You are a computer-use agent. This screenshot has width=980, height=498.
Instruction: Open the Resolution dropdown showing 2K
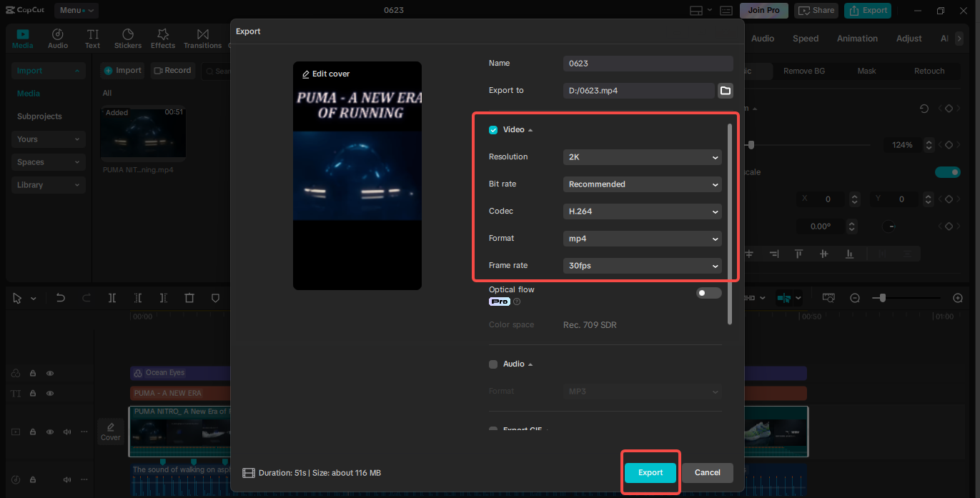point(643,157)
